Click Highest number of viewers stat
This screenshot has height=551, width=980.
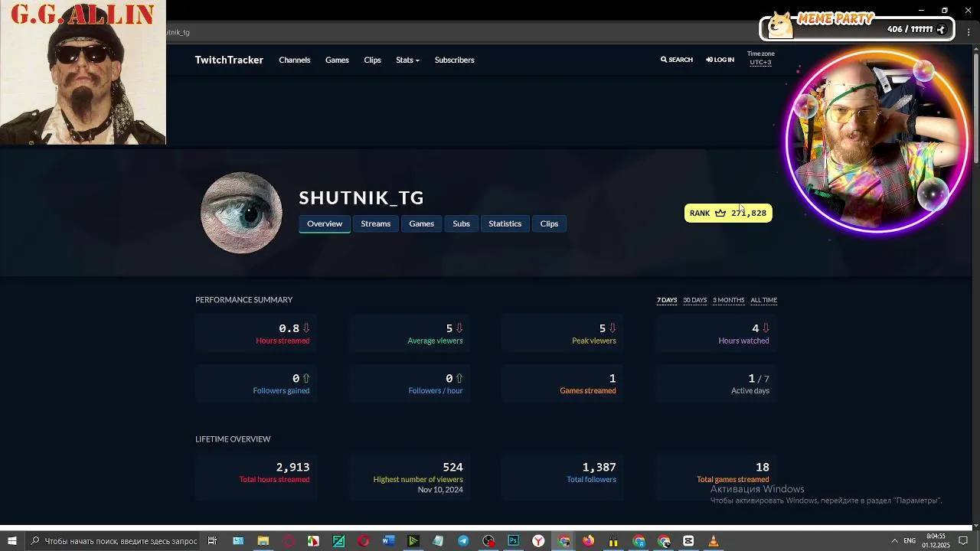point(410,477)
